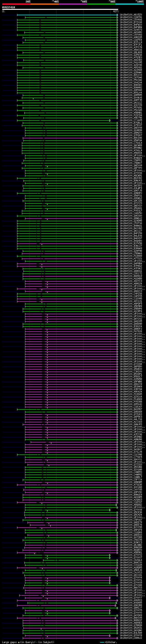
Task: Select hit label UniRef100_P05388
Action: pyautogui.click(x=131, y=401)
